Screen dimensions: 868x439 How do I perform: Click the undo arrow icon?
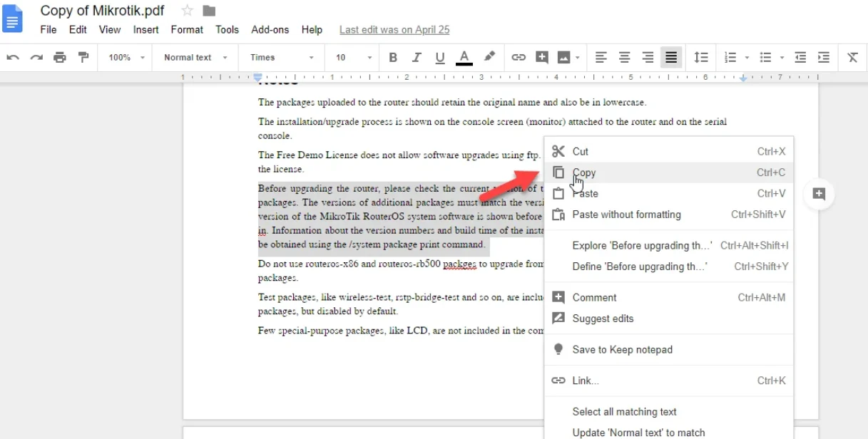[x=13, y=58]
